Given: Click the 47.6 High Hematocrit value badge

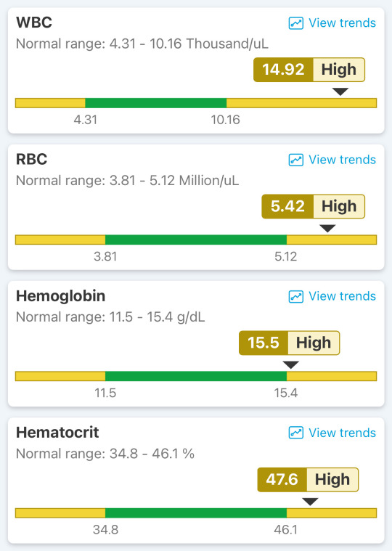Looking at the screenshot, I should pyautogui.click(x=308, y=479).
